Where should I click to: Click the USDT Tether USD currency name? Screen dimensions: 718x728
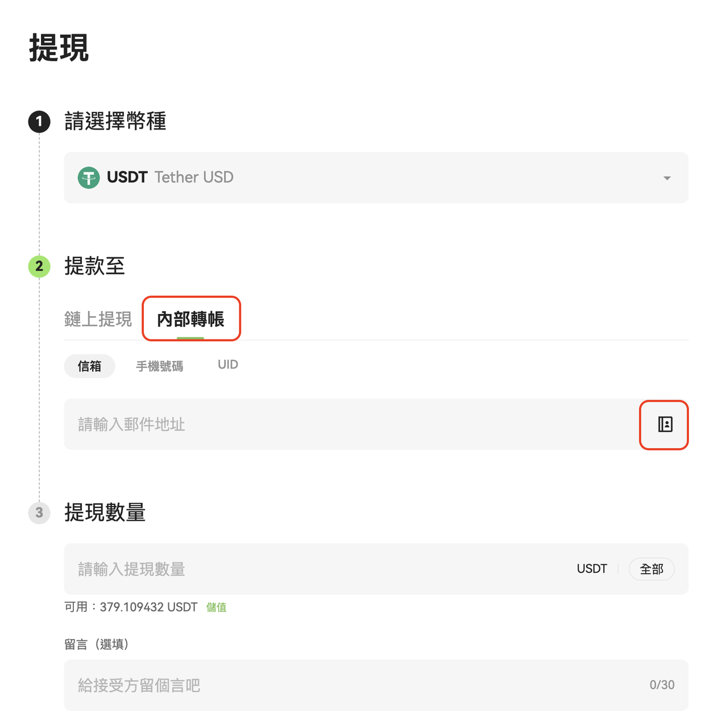(170, 177)
